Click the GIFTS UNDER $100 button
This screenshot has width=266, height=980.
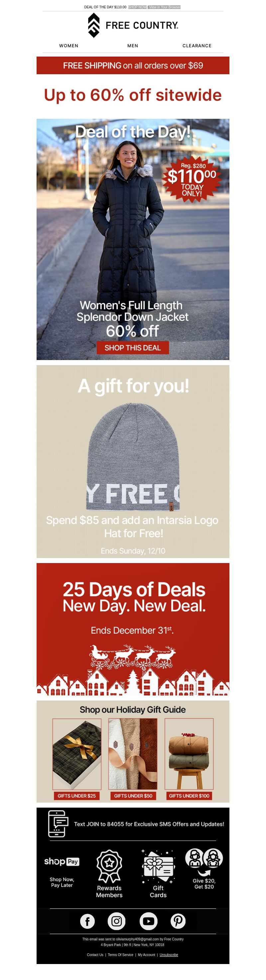[x=189, y=796]
